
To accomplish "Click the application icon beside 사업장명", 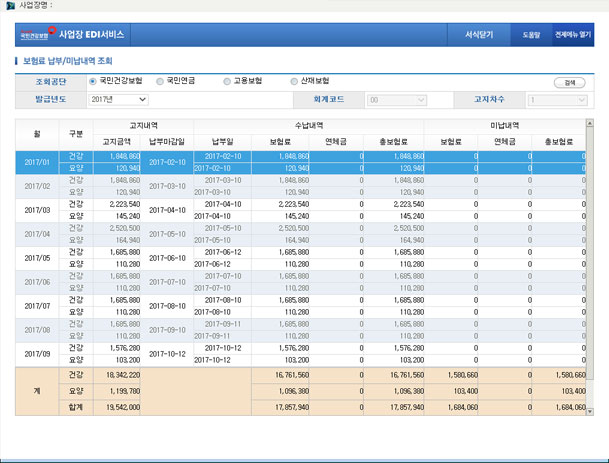I will [10, 5].
